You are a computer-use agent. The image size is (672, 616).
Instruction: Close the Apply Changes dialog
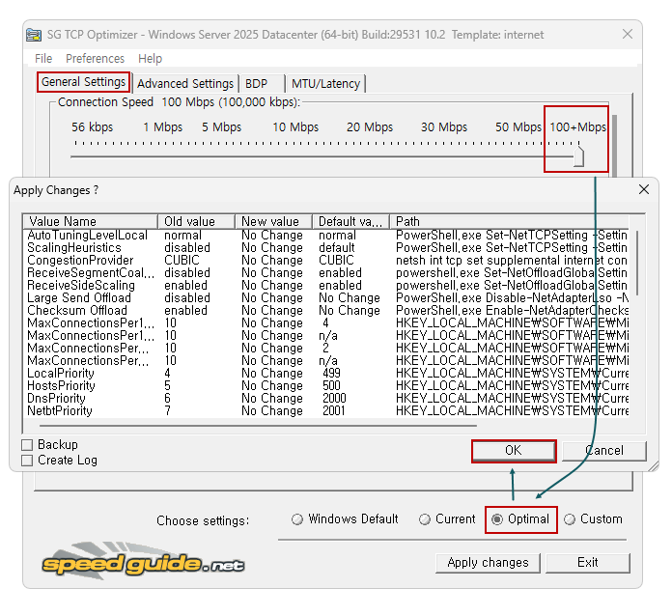644,189
